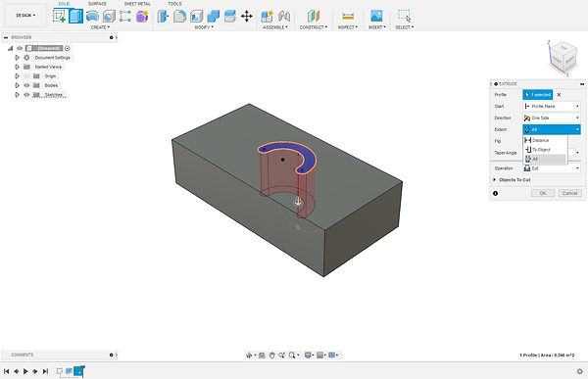This screenshot has height=379, width=588.
Task: Toggle visibility of the Sketches folder
Action: click(26, 95)
